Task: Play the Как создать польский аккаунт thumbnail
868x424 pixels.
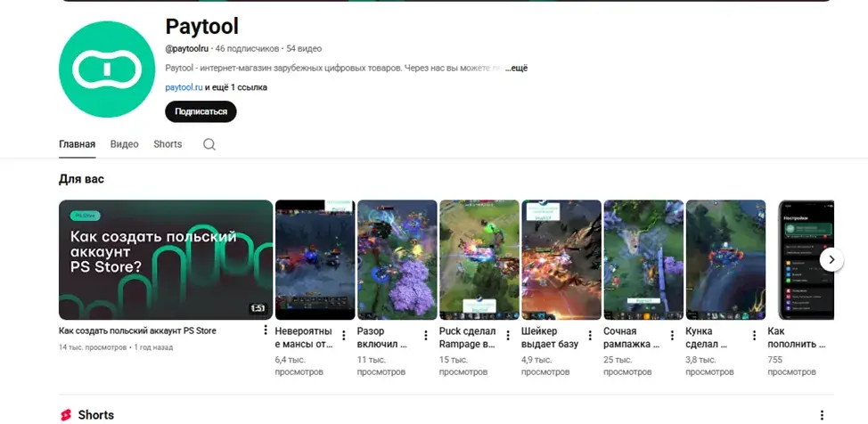Action: point(166,259)
